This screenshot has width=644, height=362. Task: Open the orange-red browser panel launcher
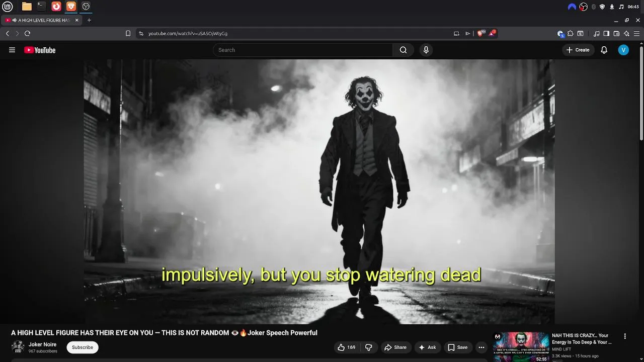point(56,7)
